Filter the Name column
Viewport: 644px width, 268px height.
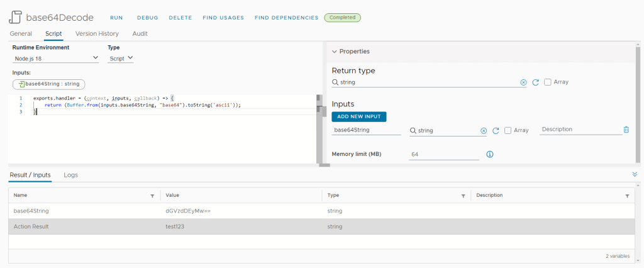[x=152, y=196]
